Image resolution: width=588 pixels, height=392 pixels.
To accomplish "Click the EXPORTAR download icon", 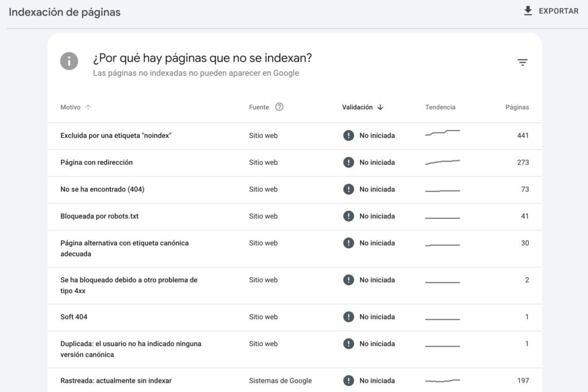I will pyautogui.click(x=527, y=10).
